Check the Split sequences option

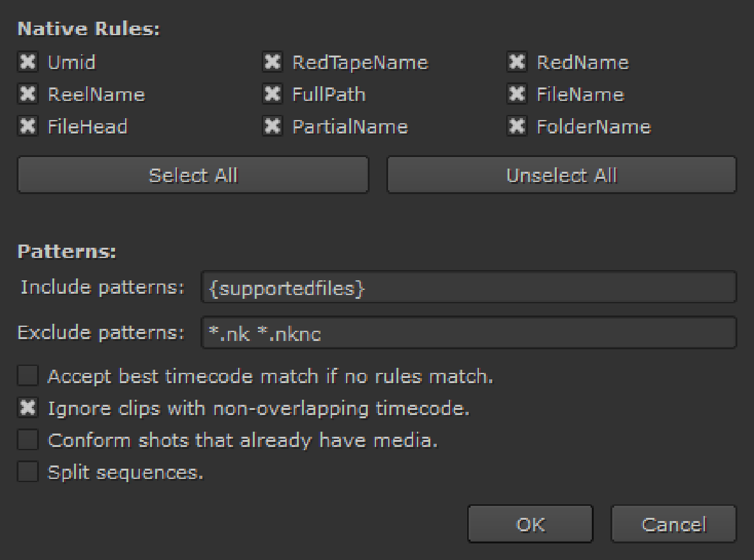pos(27,473)
